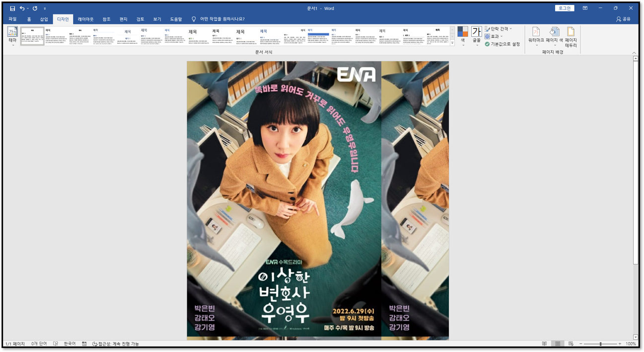Switch to Web Layout view
Screen dimensions: 644x352
(x=571, y=344)
